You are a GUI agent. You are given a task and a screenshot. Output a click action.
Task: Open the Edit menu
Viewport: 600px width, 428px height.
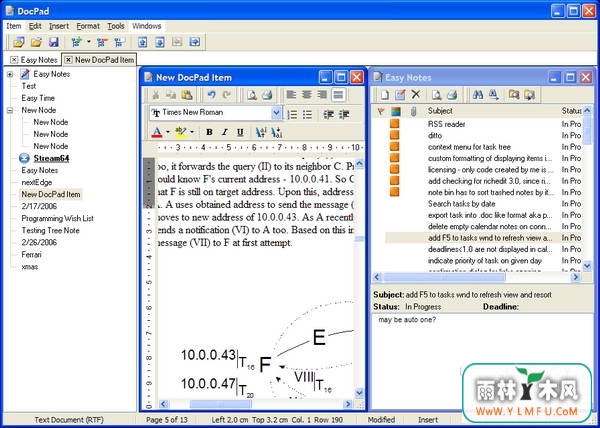tap(35, 26)
